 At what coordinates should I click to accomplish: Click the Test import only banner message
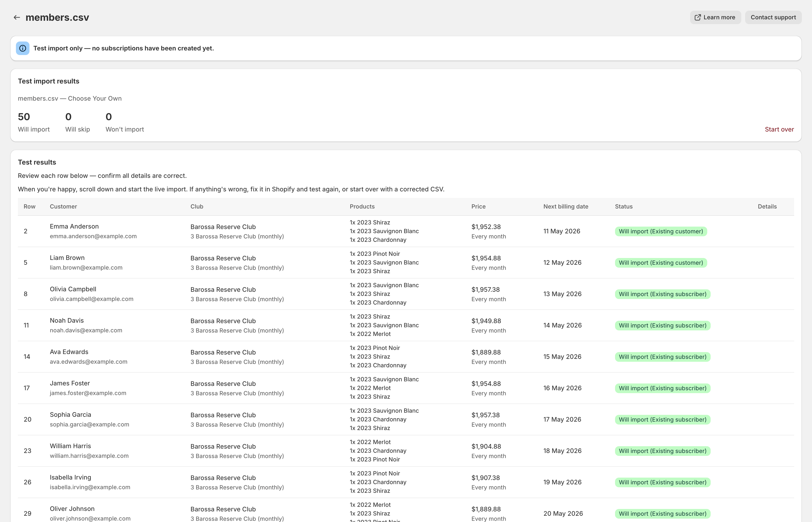click(x=123, y=48)
